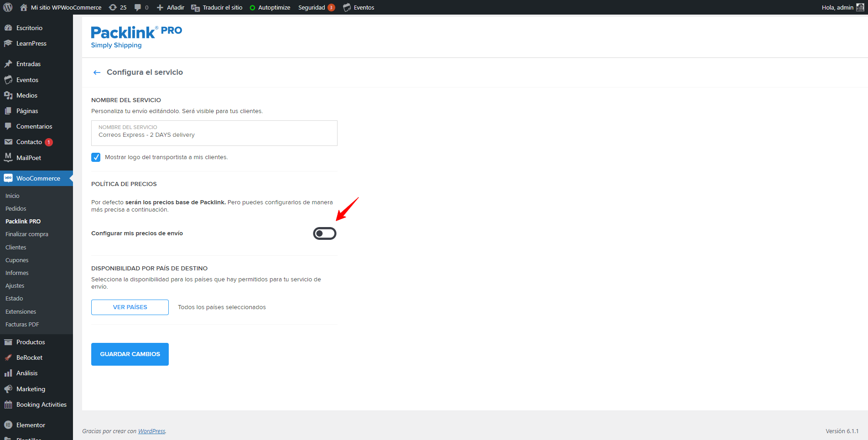Click the Comentarios speech bubble icon
This screenshot has width=868, height=440.
coord(8,126)
